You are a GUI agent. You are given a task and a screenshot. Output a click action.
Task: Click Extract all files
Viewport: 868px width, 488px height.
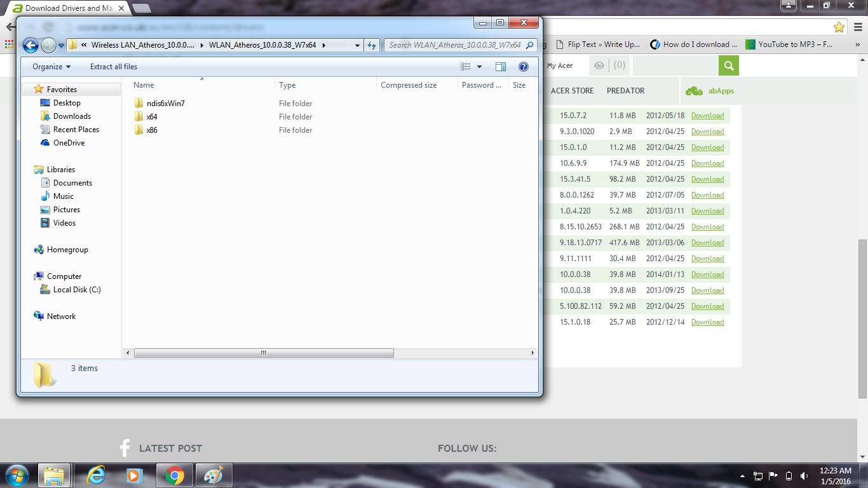coord(114,67)
